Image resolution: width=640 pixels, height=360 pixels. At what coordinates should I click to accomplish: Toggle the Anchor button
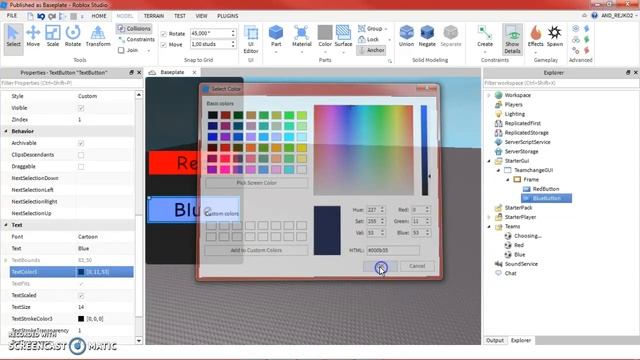pos(371,50)
